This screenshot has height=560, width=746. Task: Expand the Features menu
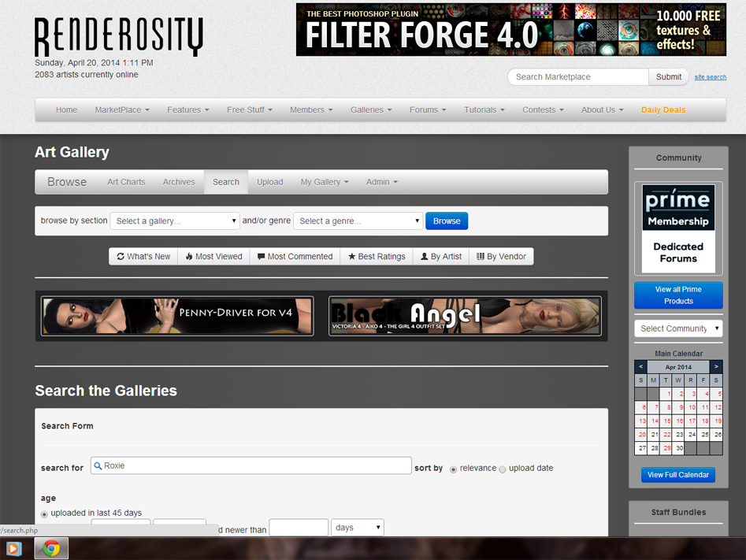point(188,110)
